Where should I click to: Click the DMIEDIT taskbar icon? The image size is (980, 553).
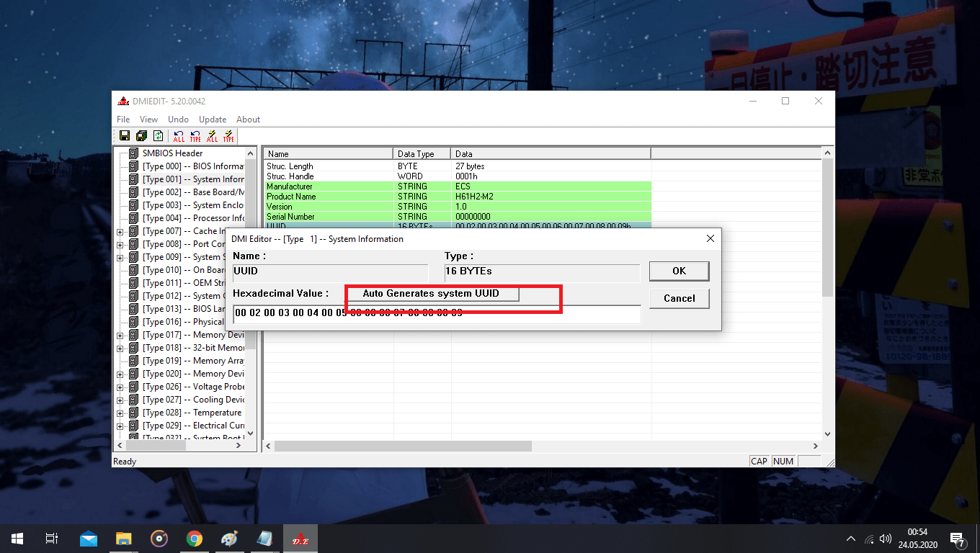tap(300, 539)
